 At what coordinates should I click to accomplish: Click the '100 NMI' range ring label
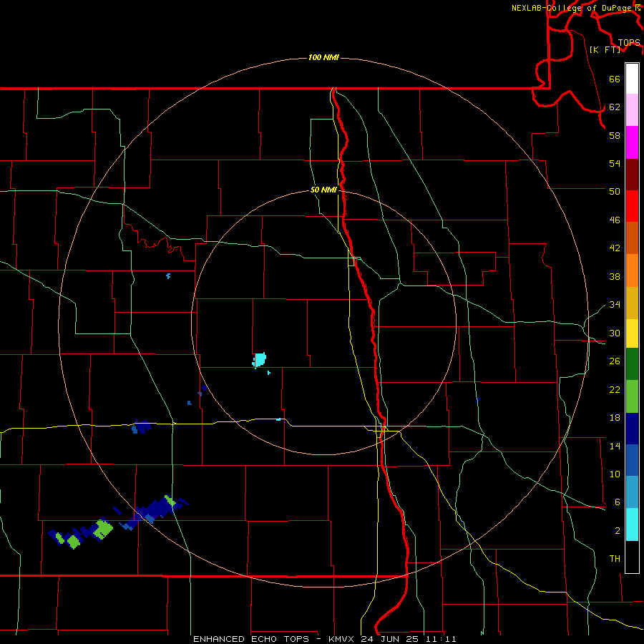pyautogui.click(x=323, y=57)
